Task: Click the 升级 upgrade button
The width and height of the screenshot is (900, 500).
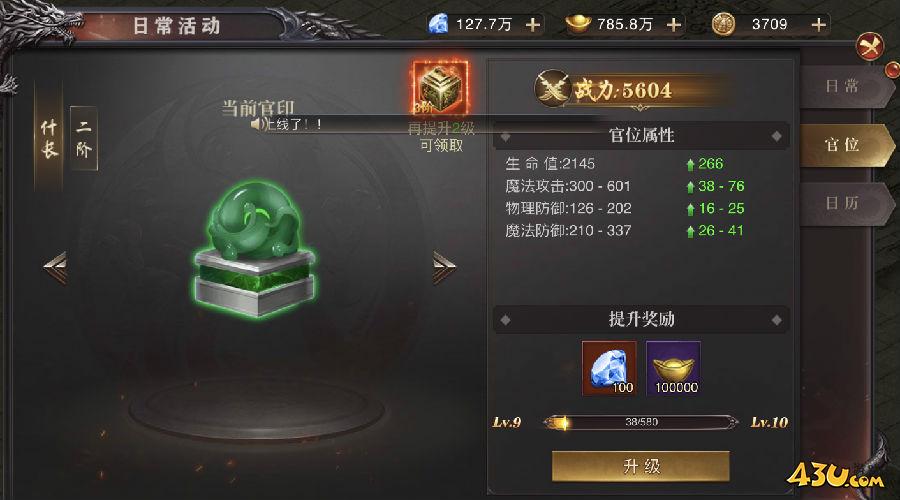Action: click(641, 466)
